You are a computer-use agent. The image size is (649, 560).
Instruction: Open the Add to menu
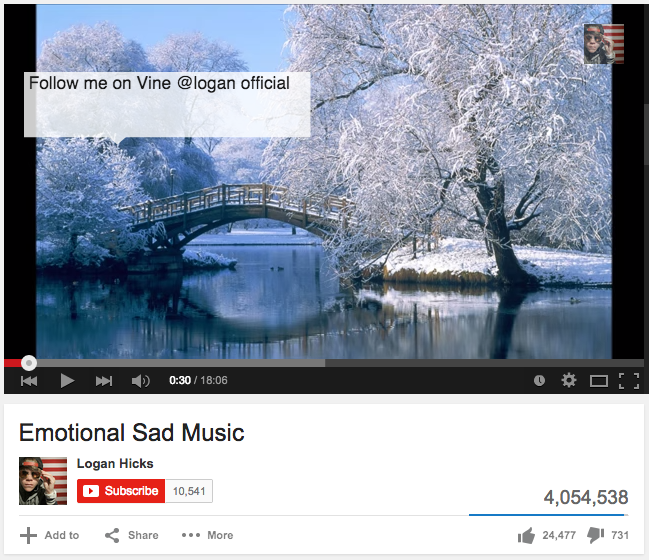coord(50,535)
